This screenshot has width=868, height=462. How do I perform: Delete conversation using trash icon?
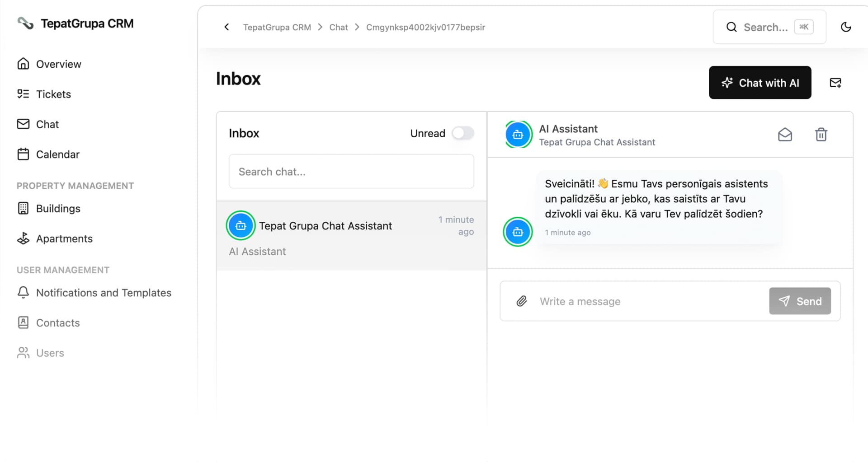821,135
